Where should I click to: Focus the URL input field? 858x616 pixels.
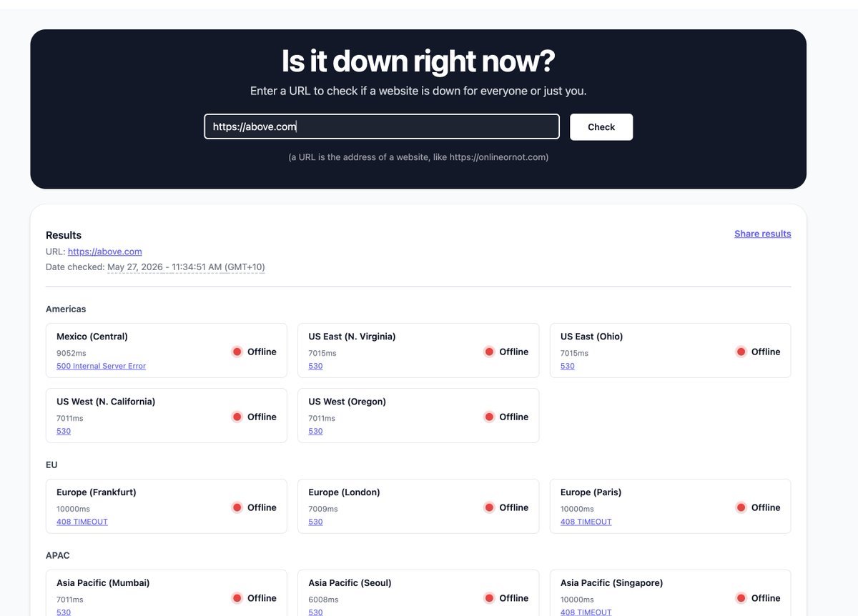(382, 126)
